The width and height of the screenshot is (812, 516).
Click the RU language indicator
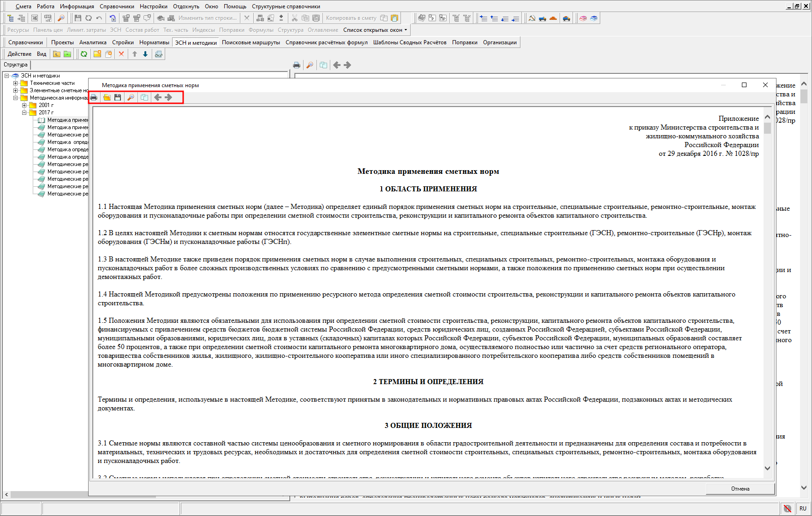[803, 508]
